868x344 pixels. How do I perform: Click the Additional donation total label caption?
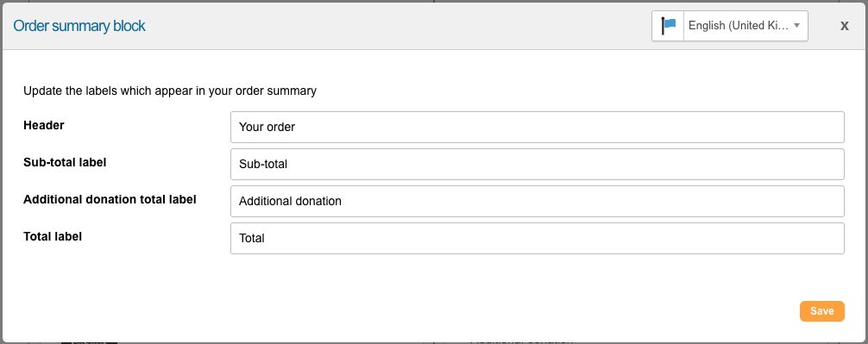110,200
